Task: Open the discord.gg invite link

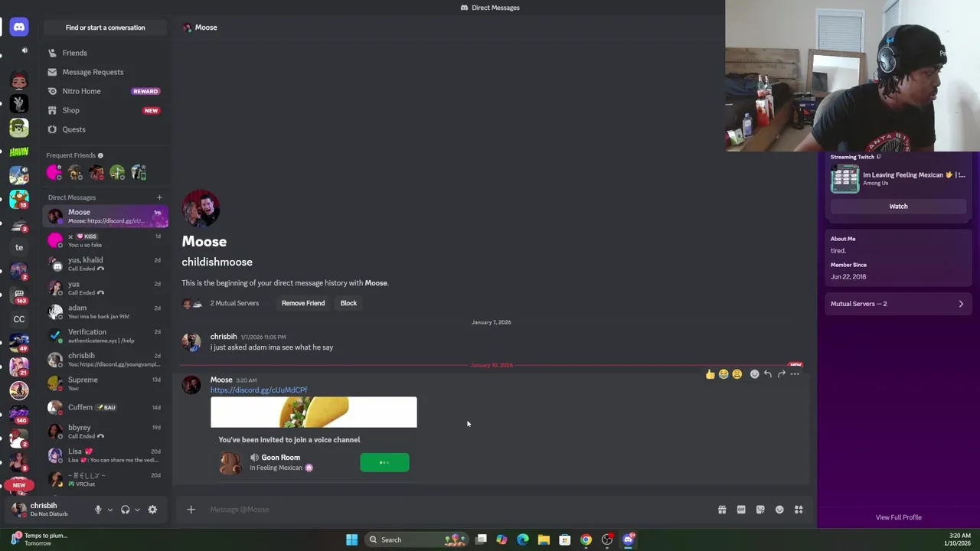Action: point(259,390)
